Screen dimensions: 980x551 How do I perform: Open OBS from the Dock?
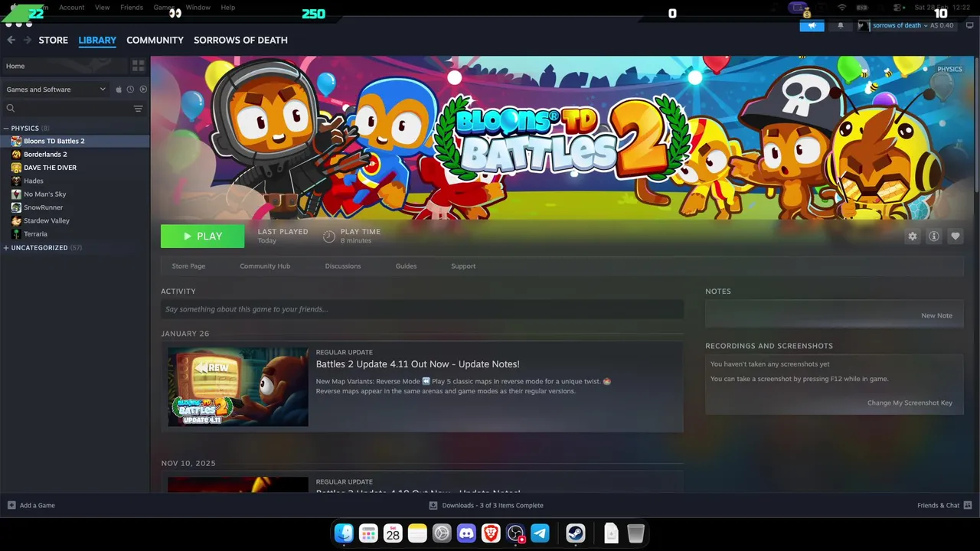516,533
